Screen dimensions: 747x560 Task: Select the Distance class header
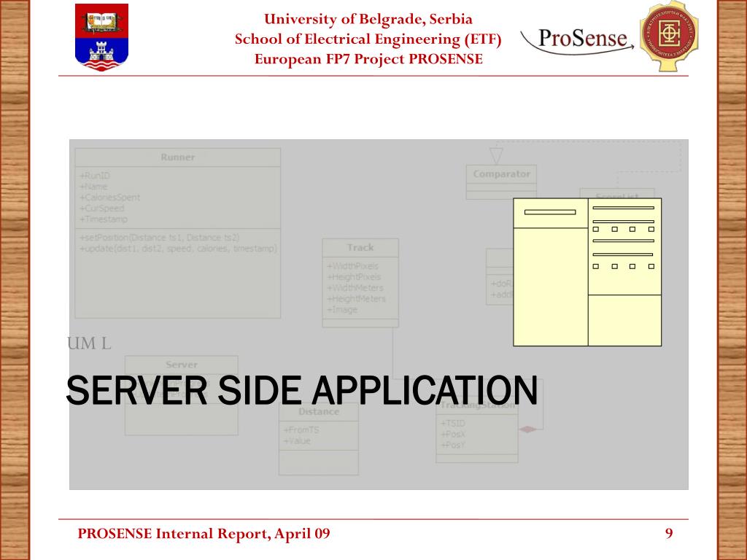[x=319, y=412]
